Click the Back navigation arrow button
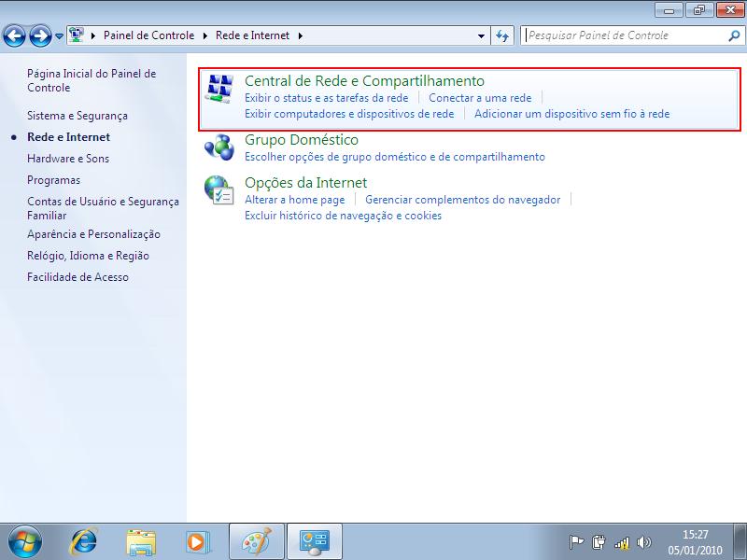The height and width of the screenshot is (560, 747). point(16,36)
